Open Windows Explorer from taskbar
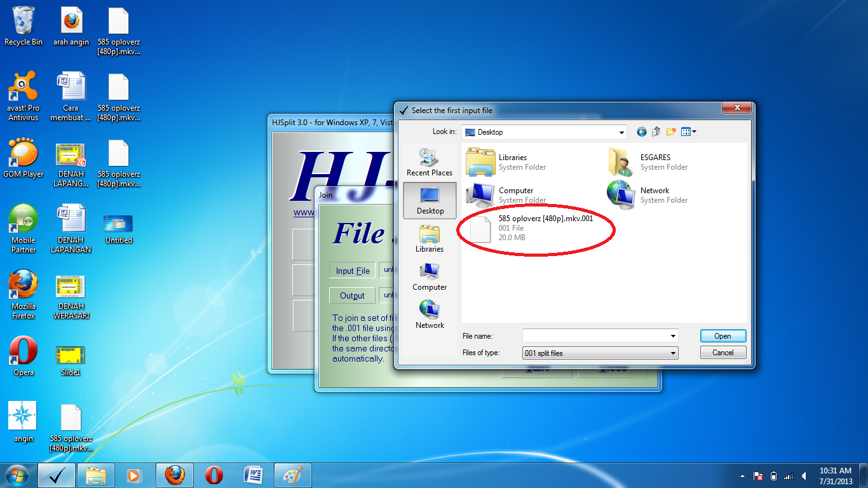 96,475
